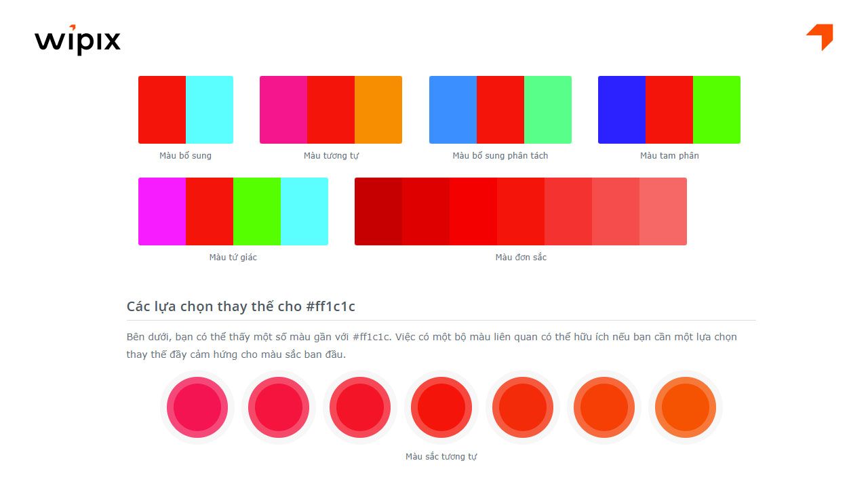The image size is (868, 488).
Task: Click cyan swatch in Màu tứ giác palette
Action: pos(304,211)
